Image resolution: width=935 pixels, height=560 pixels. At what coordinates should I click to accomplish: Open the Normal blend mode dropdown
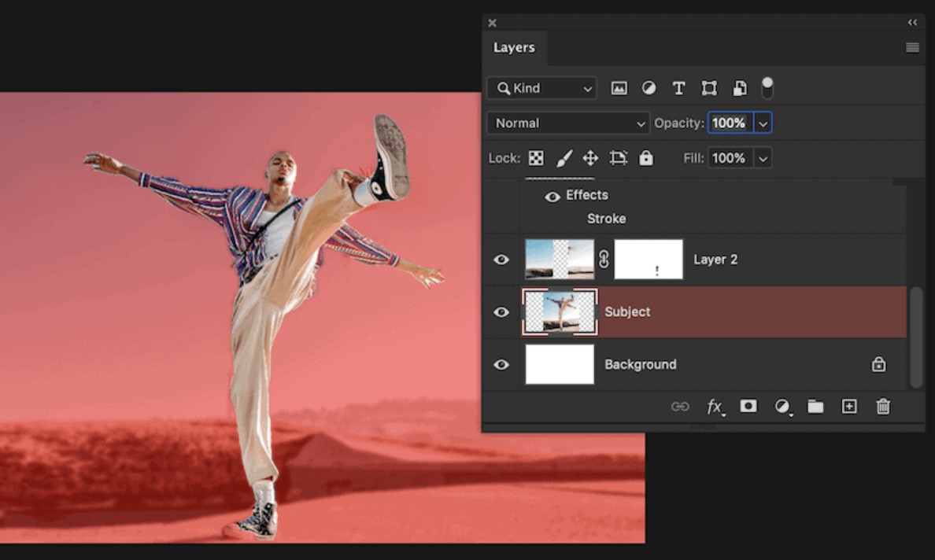[x=568, y=123]
